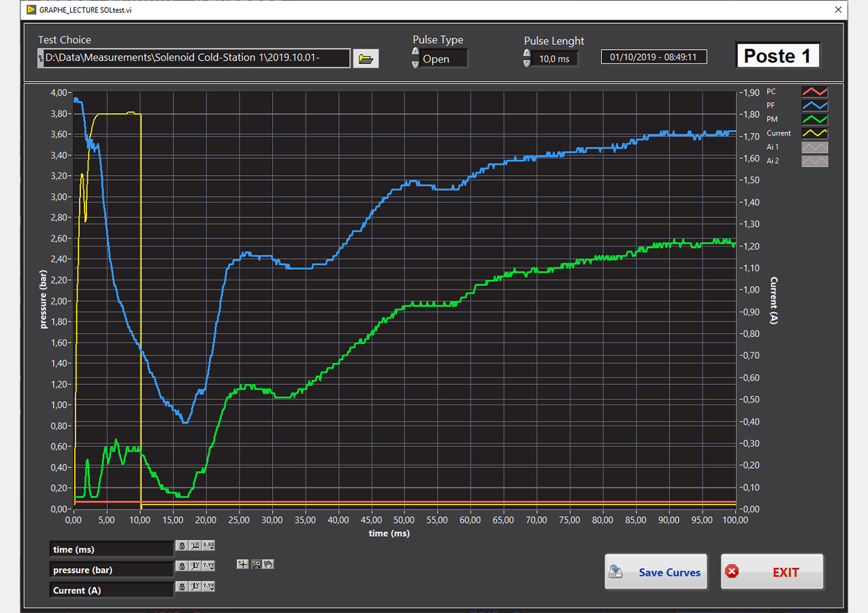The width and height of the screenshot is (868, 613).
Task: Open the file browse folder icon
Action: (366, 59)
